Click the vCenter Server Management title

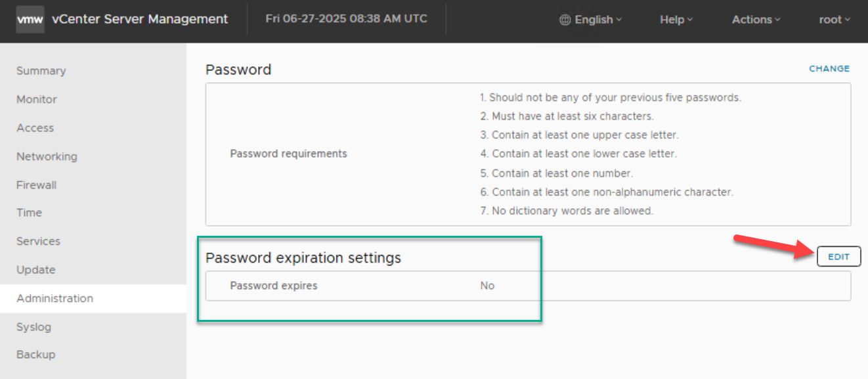(140, 19)
